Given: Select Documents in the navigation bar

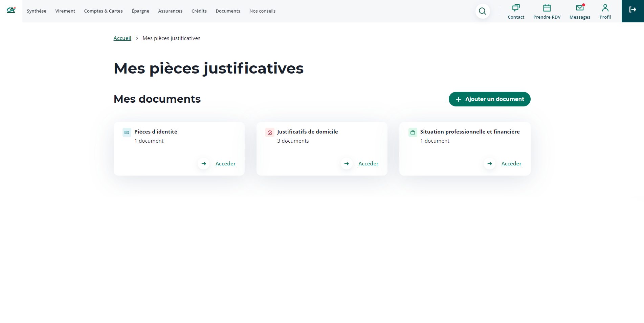Looking at the screenshot, I should [x=228, y=11].
